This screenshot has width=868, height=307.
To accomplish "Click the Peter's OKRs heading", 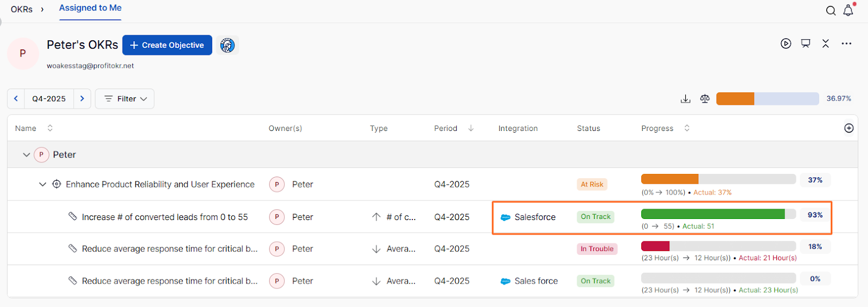I will pyautogui.click(x=82, y=45).
